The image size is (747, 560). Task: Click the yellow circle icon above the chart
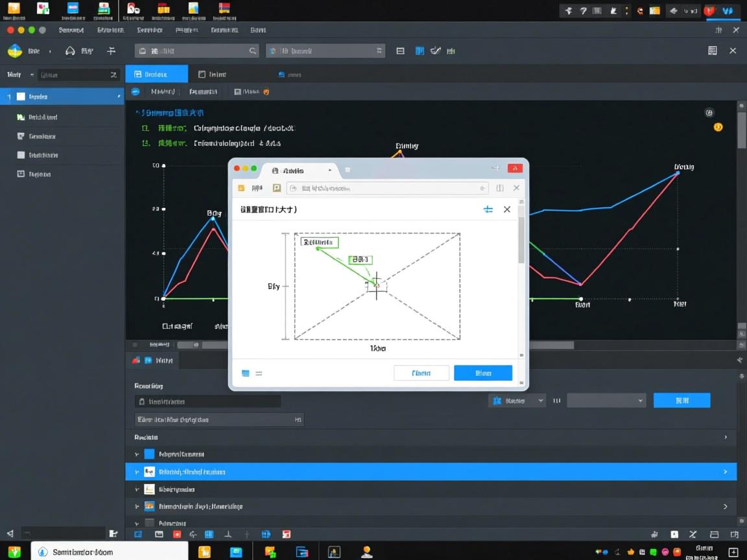pyautogui.click(x=718, y=127)
